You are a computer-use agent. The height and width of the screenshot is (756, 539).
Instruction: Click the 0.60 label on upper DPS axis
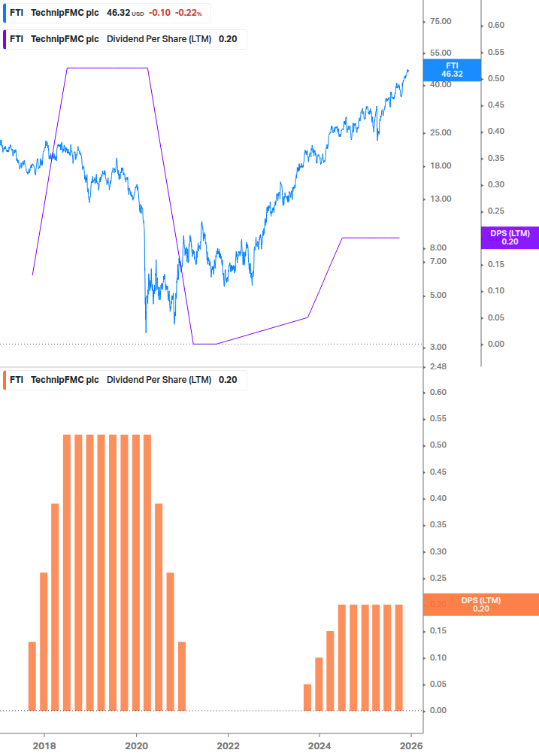(495, 25)
